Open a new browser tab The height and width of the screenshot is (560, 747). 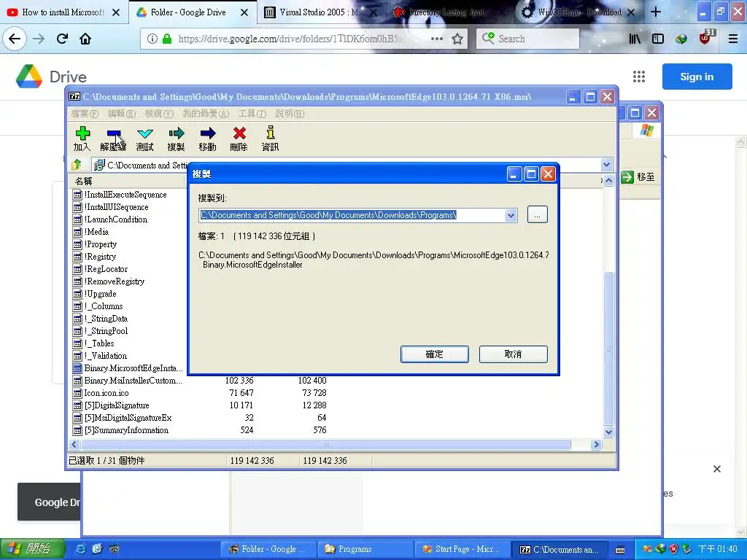pyautogui.click(x=656, y=12)
